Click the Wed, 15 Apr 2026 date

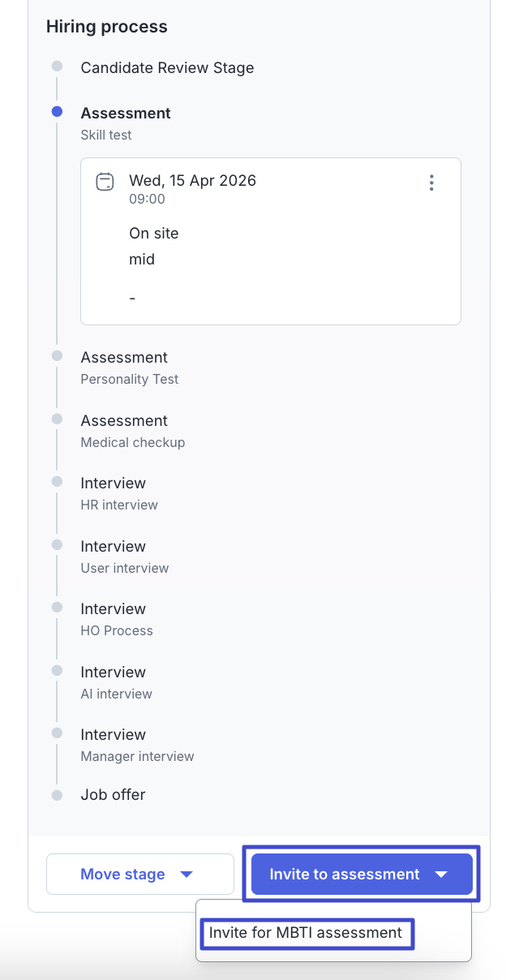click(192, 180)
